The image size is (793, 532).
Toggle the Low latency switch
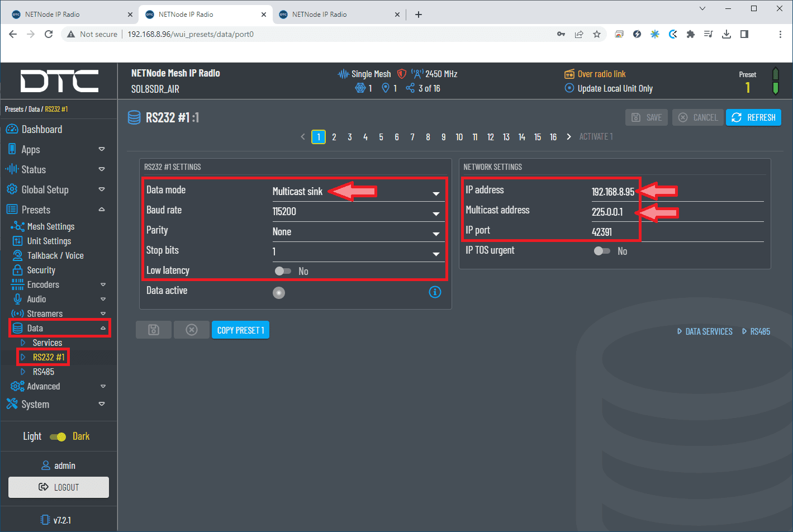click(283, 272)
